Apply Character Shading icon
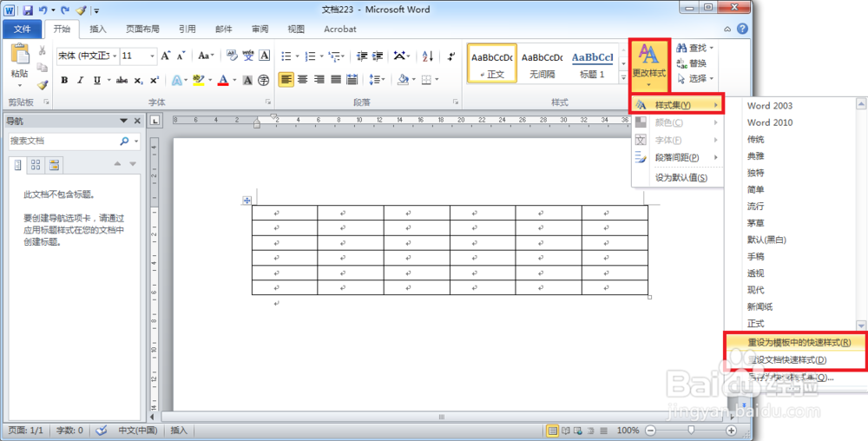This screenshot has height=441, width=868. (247, 80)
